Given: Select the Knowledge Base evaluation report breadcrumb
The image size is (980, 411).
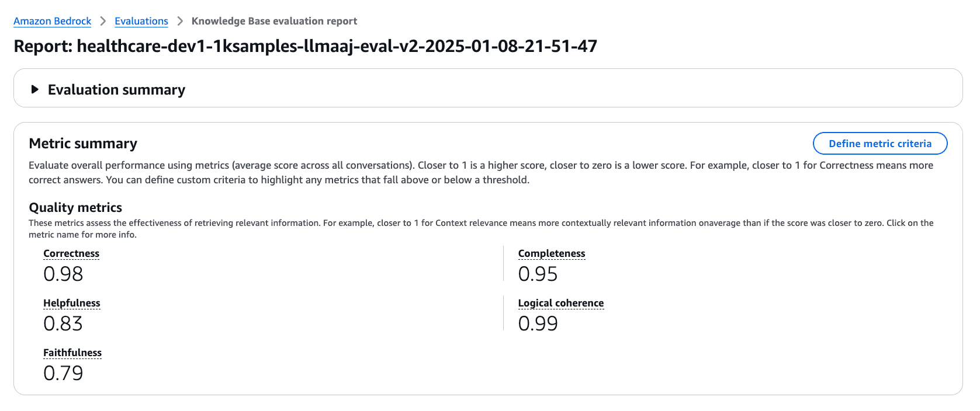Looking at the screenshot, I should tap(273, 21).
